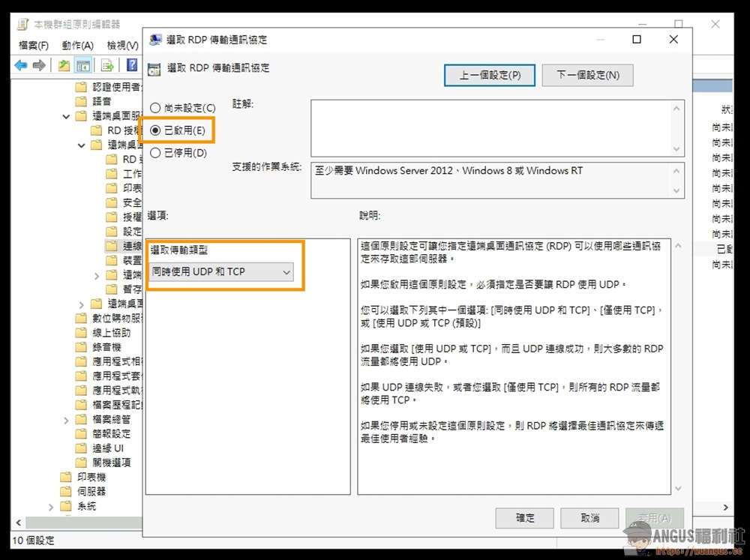Toggle the show/hide console tree icon
This screenshot has height=560, width=750.
pos(84,65)
